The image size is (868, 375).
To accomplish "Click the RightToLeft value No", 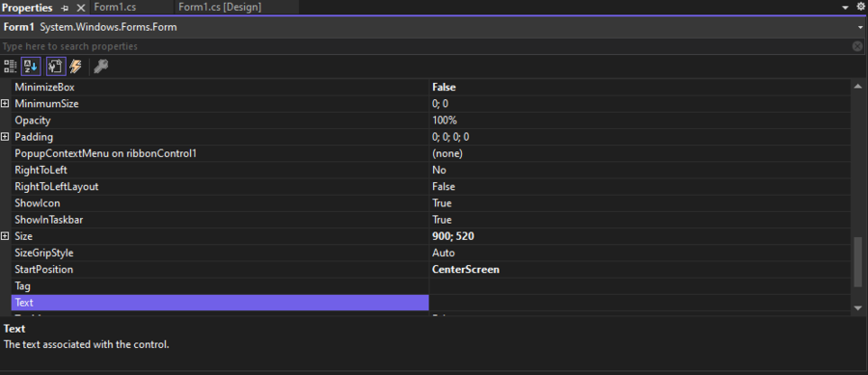I will (x=439, y=170).
